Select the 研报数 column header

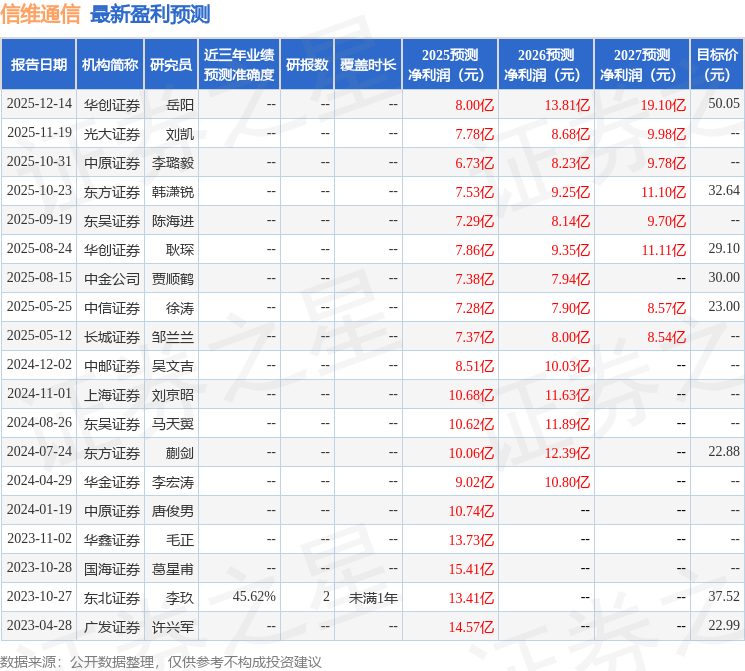[x=307, y=65]
